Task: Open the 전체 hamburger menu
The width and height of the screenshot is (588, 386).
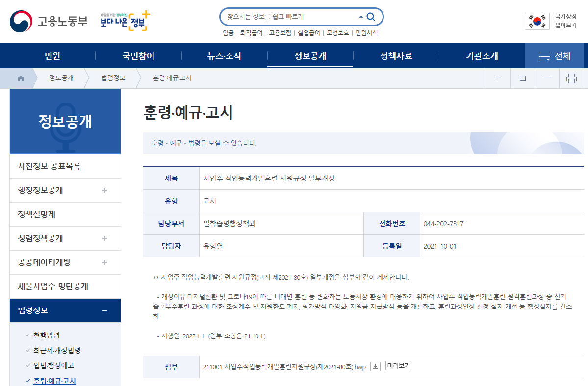Action: (555, 56)
